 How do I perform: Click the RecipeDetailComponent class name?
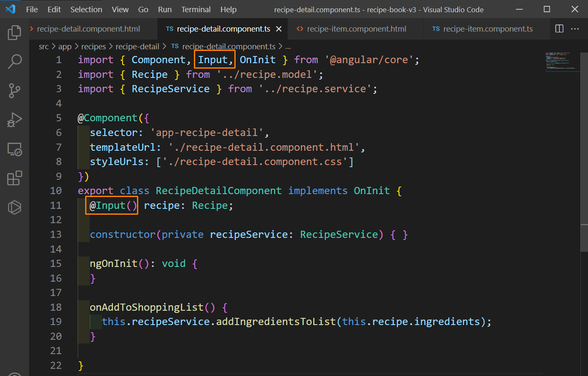[x=219, y=191]
